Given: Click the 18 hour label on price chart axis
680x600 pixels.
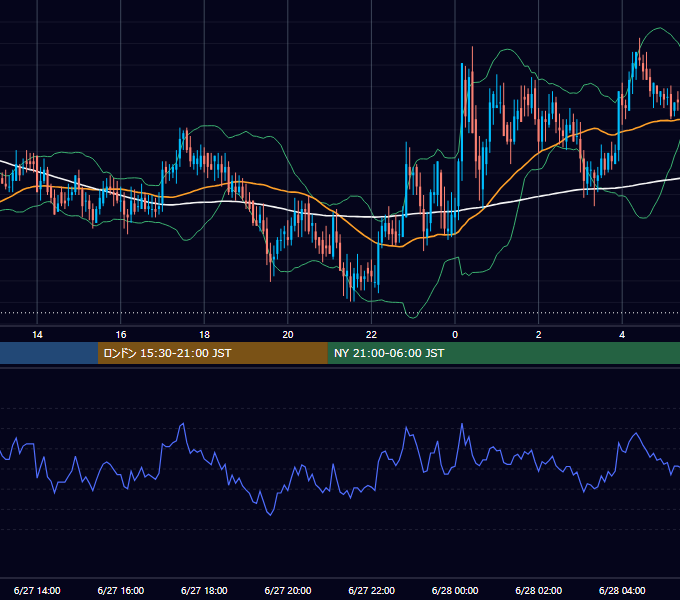Looking at the screenshot, I should pos(204,335).
